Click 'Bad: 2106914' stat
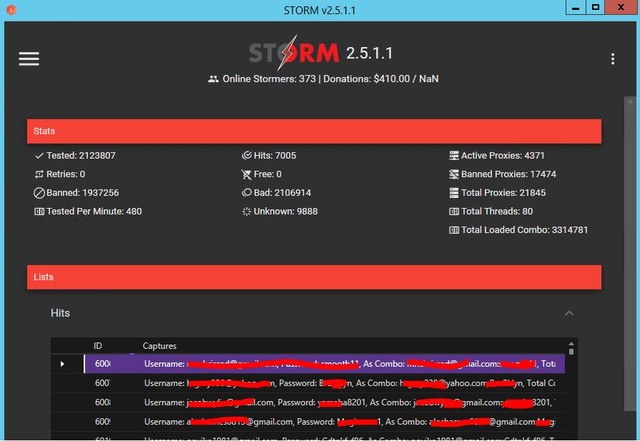 [282, 193]
